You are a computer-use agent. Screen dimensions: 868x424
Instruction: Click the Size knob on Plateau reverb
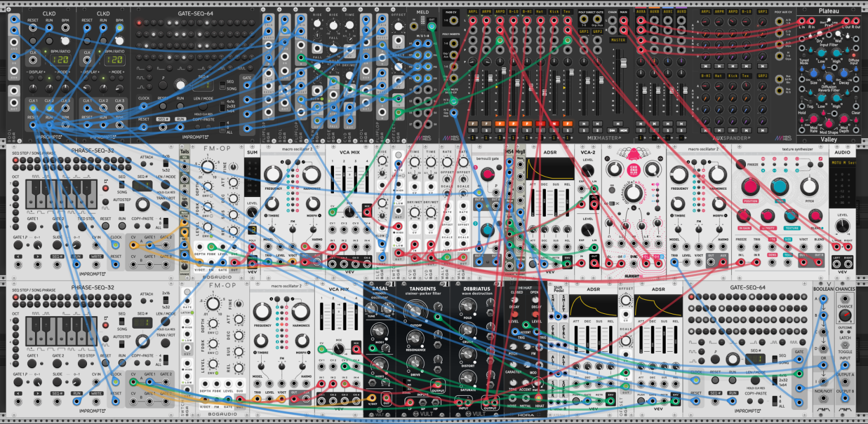(814, 73)
